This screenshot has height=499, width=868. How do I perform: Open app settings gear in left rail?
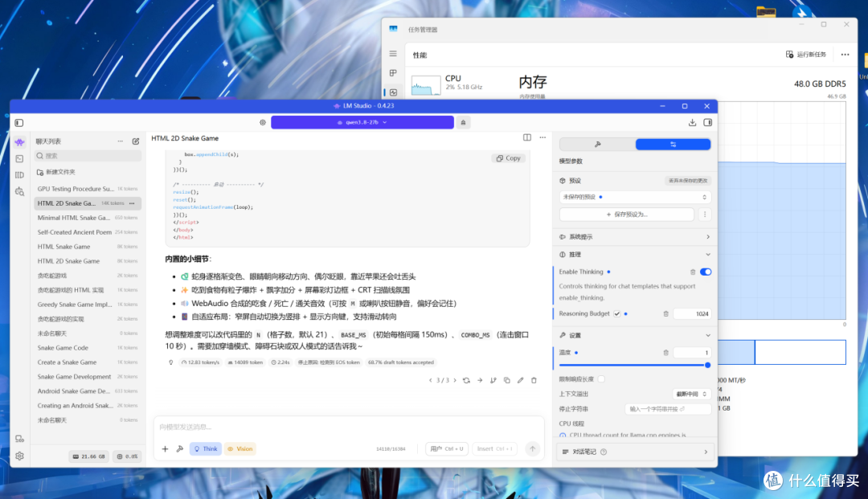point(19,456)
